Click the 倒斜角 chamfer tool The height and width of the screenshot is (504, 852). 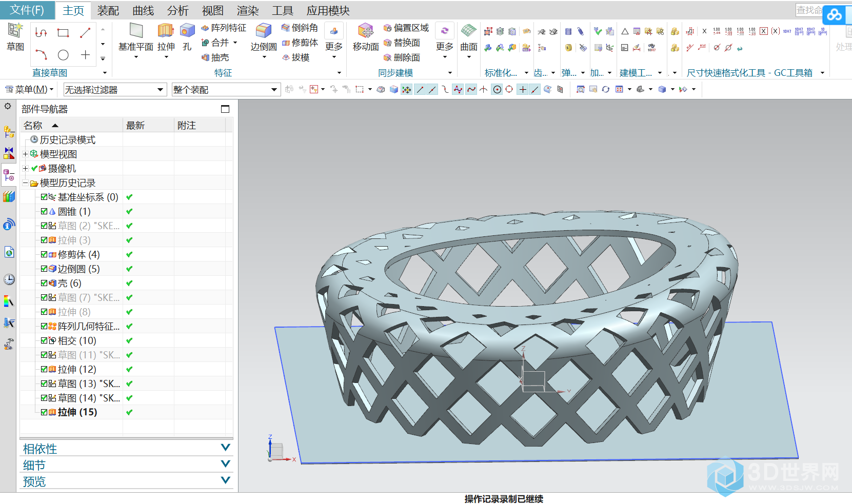point(300,28)
